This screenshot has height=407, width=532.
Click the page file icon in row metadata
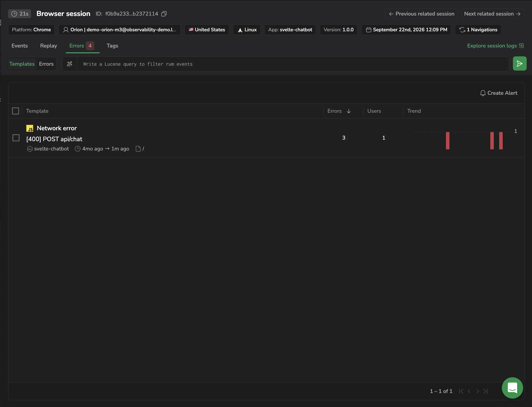[138, 149]
